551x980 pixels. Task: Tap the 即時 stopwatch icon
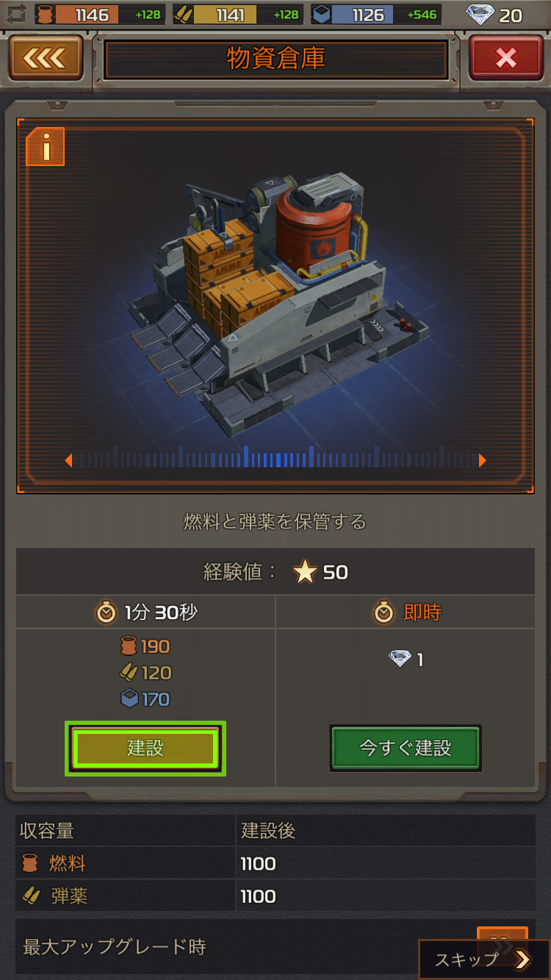pos(384,612)
